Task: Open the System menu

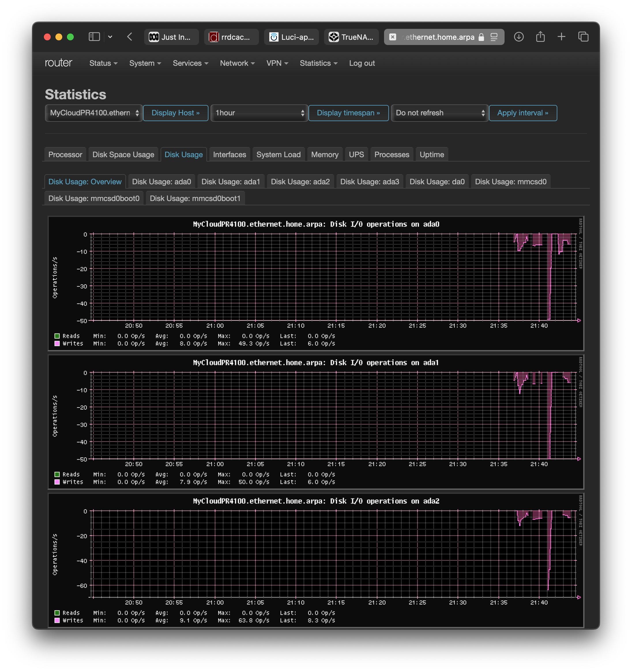Action: (x=145, y=63)
